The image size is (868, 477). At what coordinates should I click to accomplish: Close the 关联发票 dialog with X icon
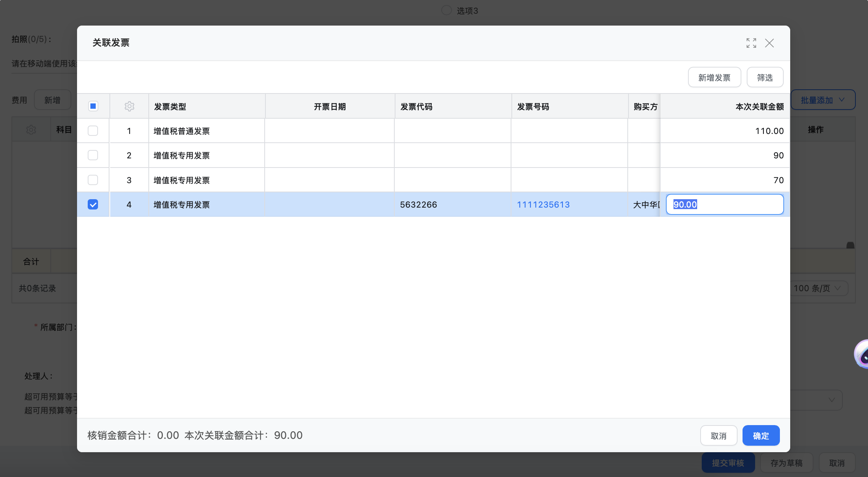coord(769,43)
